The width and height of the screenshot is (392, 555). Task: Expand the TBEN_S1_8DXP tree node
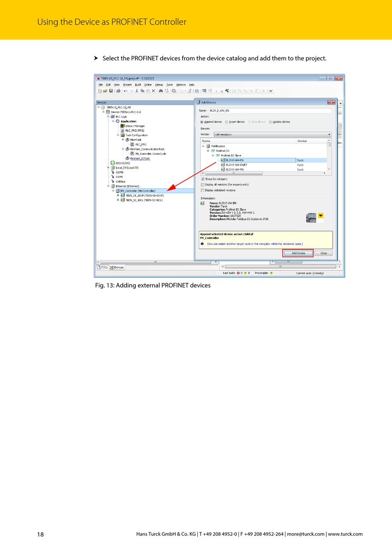pos(118,195)
